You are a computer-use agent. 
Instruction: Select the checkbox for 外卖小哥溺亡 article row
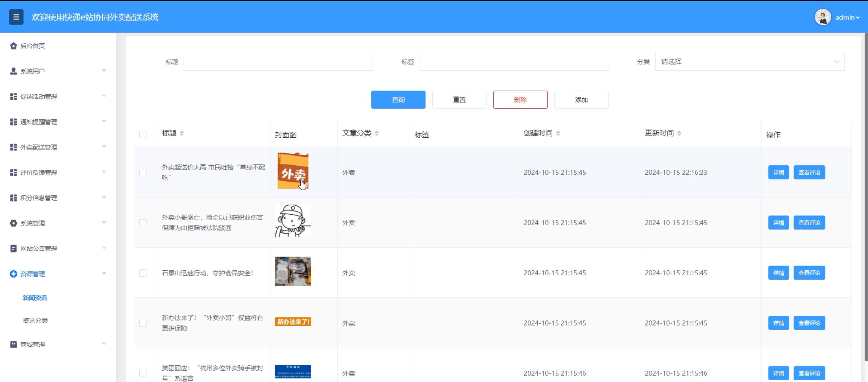coord(143,223)
